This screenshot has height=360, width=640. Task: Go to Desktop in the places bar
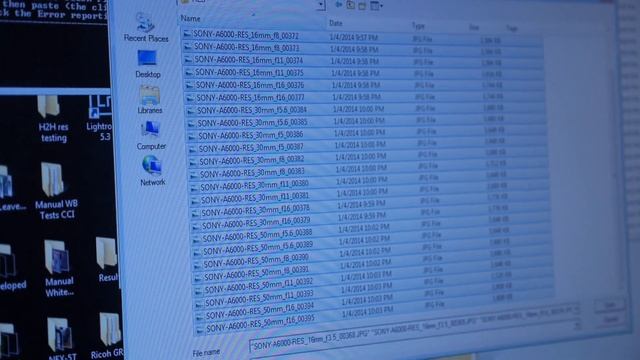point(147,64)
